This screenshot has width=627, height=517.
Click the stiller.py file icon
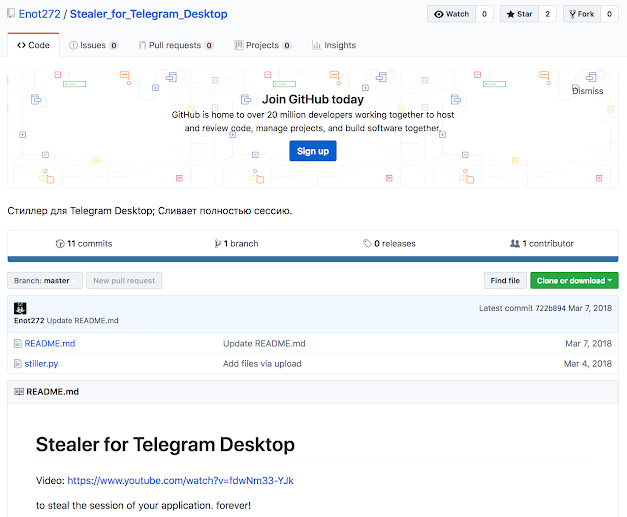[x=18, y=364]
